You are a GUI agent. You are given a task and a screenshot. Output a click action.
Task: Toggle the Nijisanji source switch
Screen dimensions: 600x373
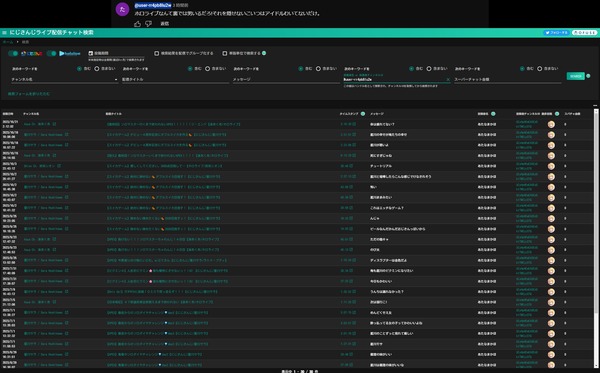click(13, 54)
